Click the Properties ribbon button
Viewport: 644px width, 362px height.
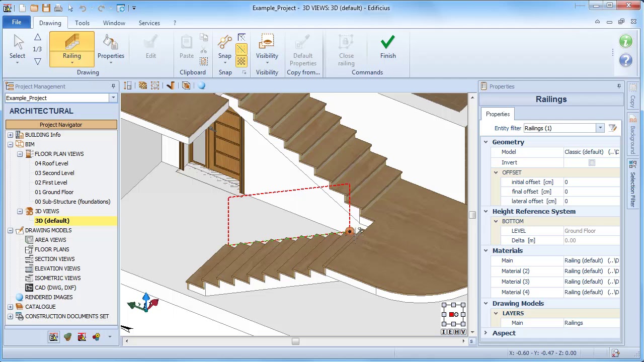coord(111,49)
